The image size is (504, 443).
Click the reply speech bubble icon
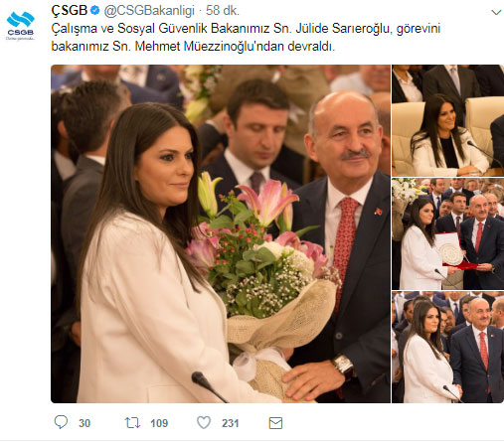point(61,422)
